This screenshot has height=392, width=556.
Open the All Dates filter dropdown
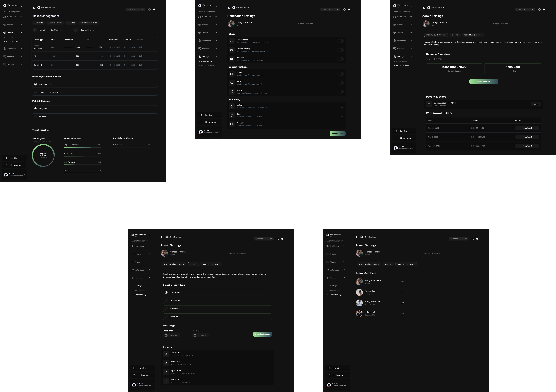[71, 23]
